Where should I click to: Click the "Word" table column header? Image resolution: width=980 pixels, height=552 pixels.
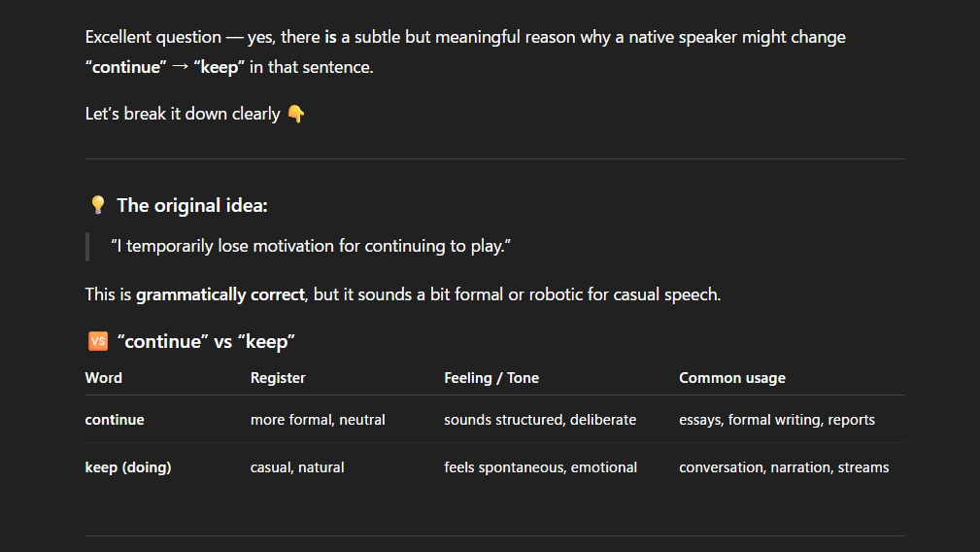click(x=104, y=378)
